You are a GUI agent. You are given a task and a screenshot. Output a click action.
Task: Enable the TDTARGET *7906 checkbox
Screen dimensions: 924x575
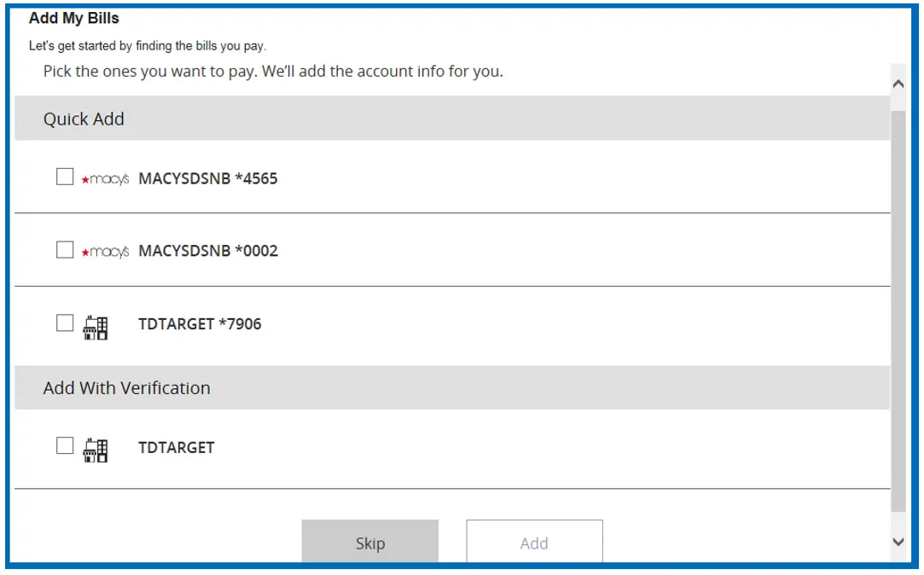[65, 322]
